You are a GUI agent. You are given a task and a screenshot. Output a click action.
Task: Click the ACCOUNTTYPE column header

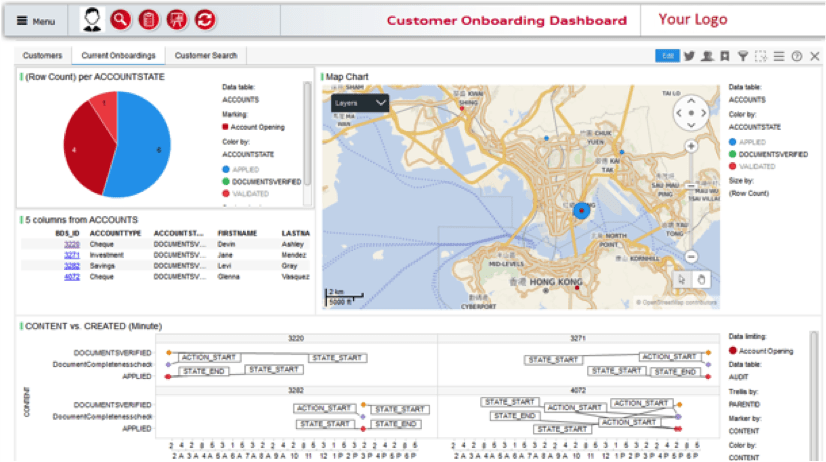point(115,233)
